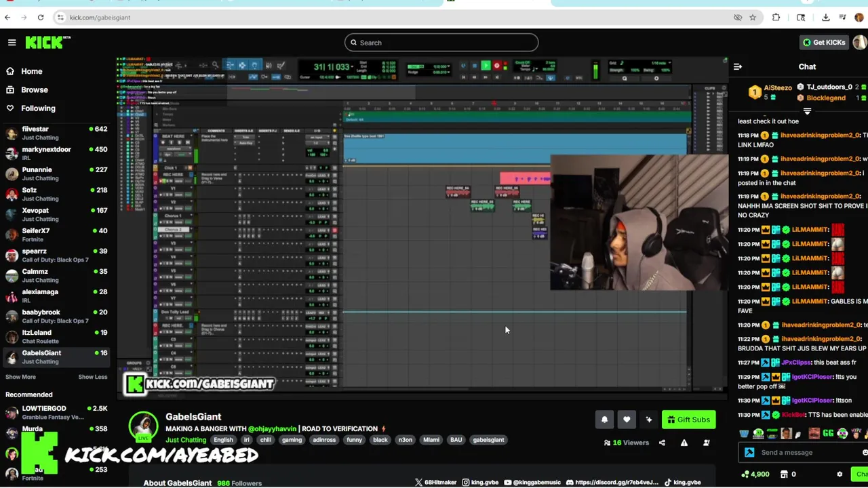The height and width of the screenshot is (488, 868).
Task: Open LOWTIERGOD recommended channel
Action: coord(56,412)
